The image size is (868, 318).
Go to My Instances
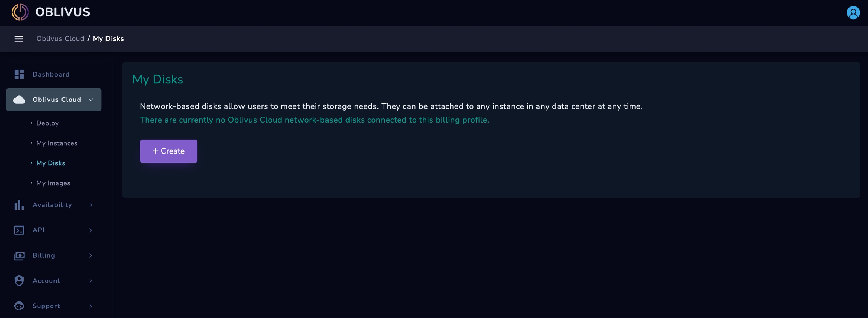(x=57, y=143)
